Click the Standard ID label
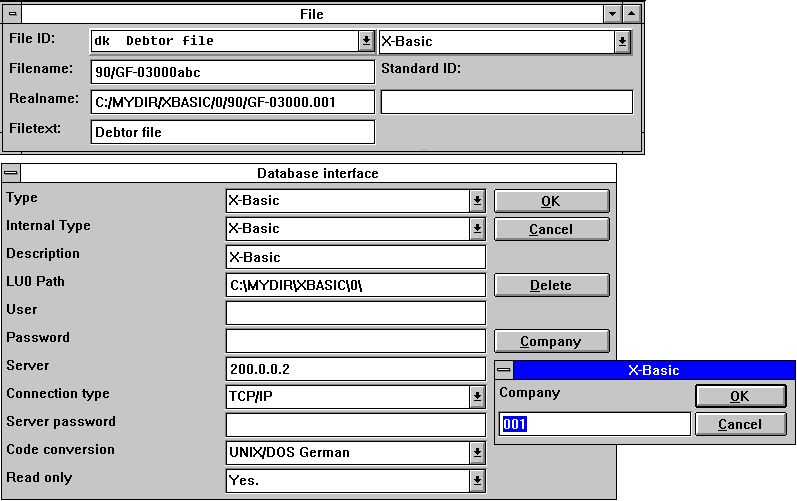 (421, 69)
